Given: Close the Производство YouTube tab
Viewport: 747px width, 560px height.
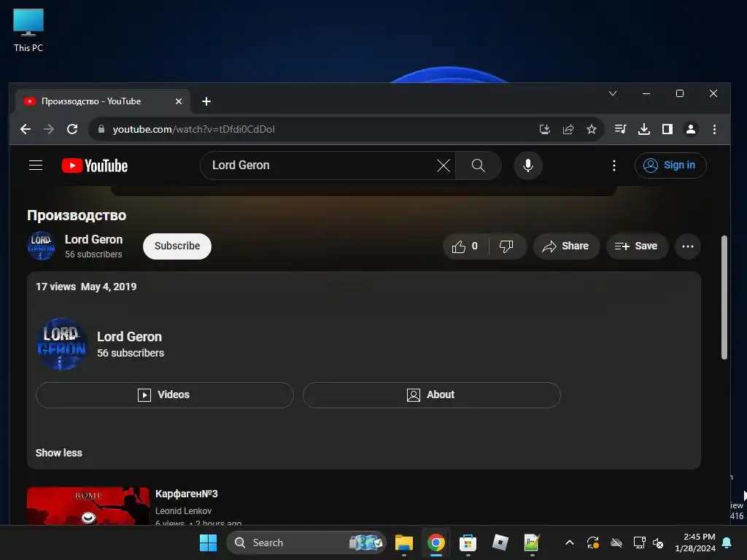Looking at the screenshot, I should click(x=179, y=101).
